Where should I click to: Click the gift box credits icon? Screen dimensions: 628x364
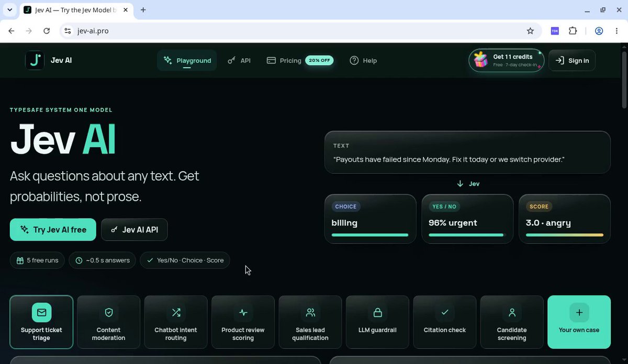pyautogui.click(x=481, y=60)
